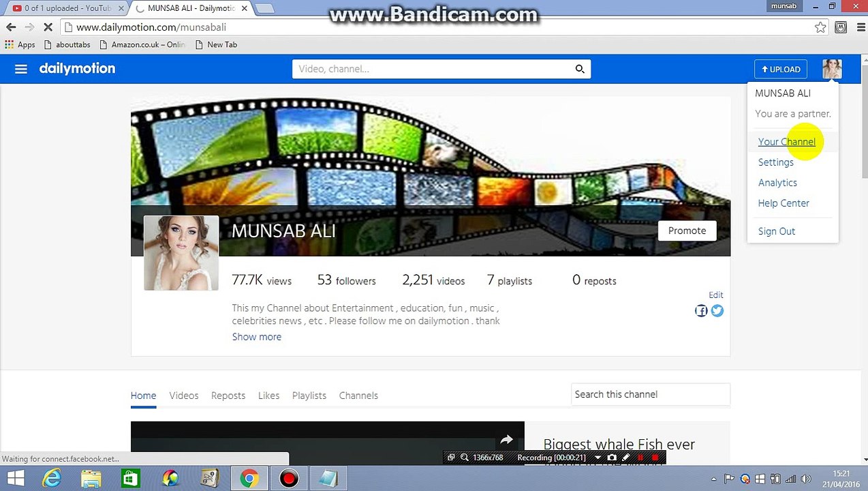Click the 53 followers count

[346, 280]
